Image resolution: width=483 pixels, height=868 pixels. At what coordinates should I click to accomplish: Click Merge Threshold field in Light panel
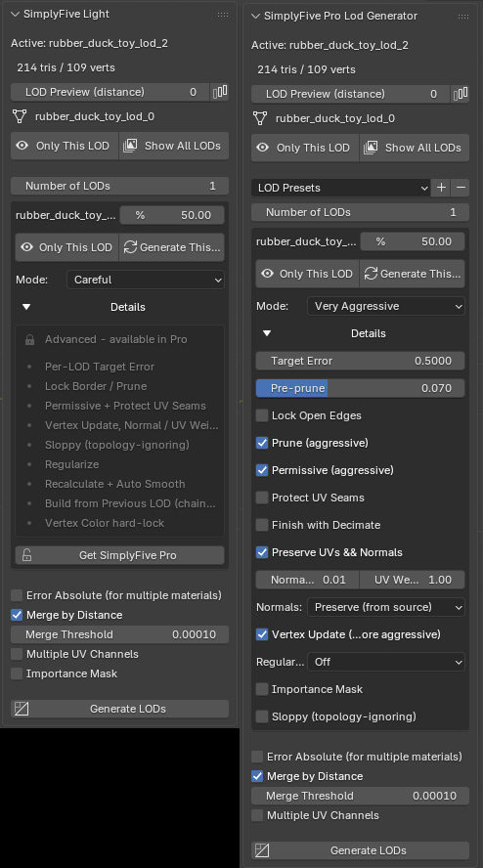click(x=119, y=634)
